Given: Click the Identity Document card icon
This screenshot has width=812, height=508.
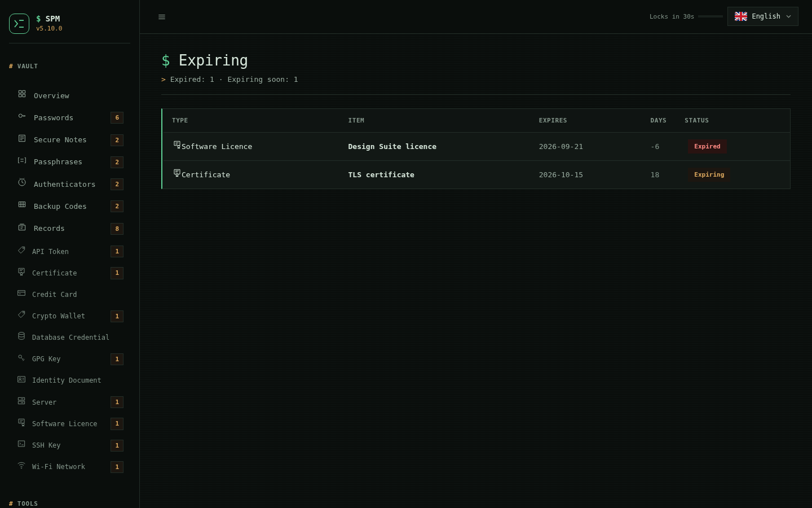Looking at the screenshot, I should (21, 379).
